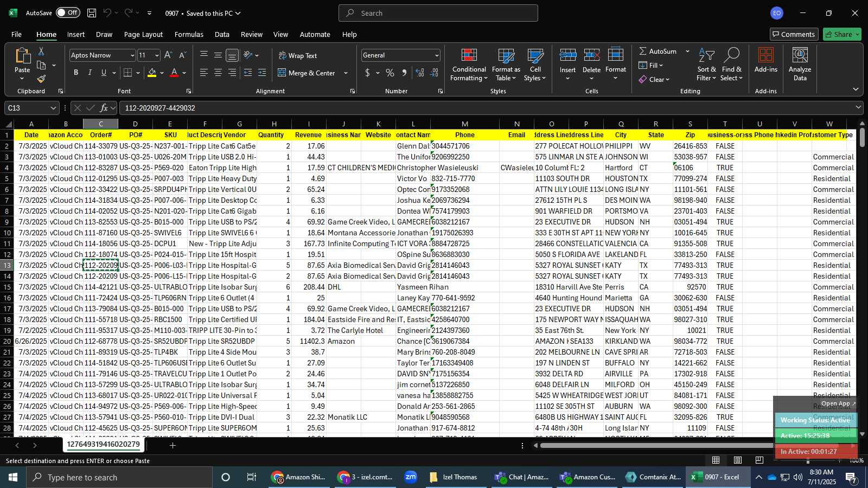Open Merge & Center dropdown arrow
This screenshot has width=868, height=488.
(346, 73)
